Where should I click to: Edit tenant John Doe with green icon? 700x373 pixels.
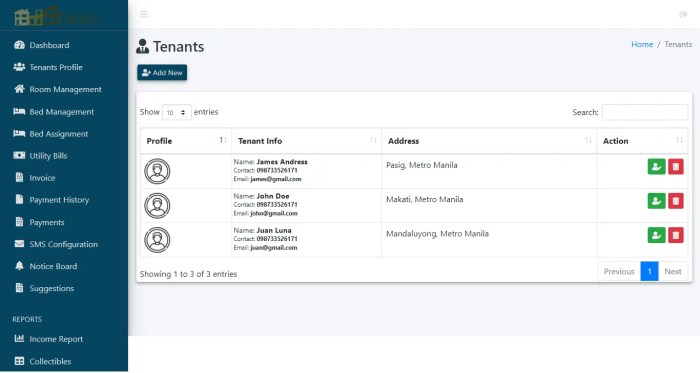pyautogui.click(x=656, y=201)
